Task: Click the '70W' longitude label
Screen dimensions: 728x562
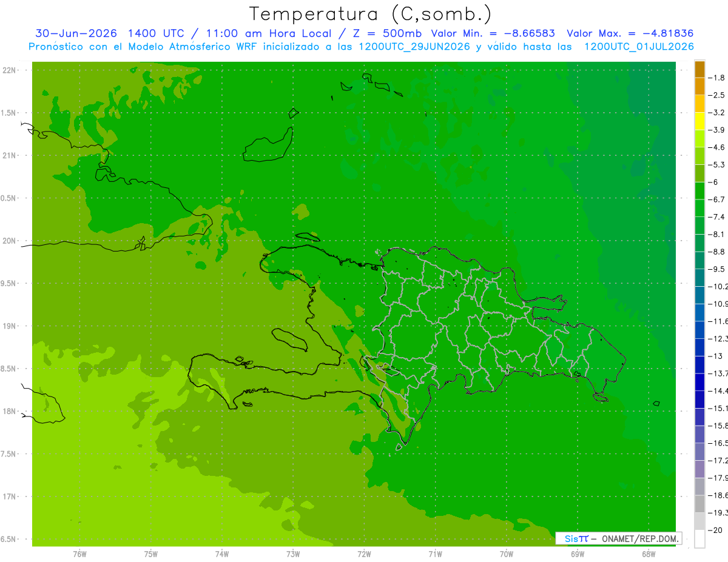Action: [507, 554]
